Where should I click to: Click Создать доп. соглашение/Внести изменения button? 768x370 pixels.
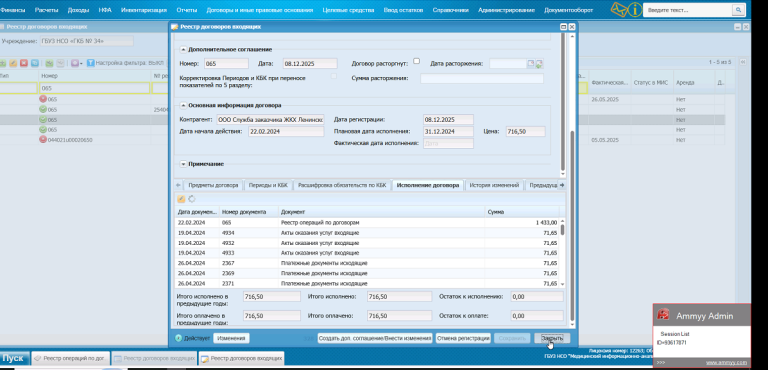pyautogui.click(x=375, y=338)
